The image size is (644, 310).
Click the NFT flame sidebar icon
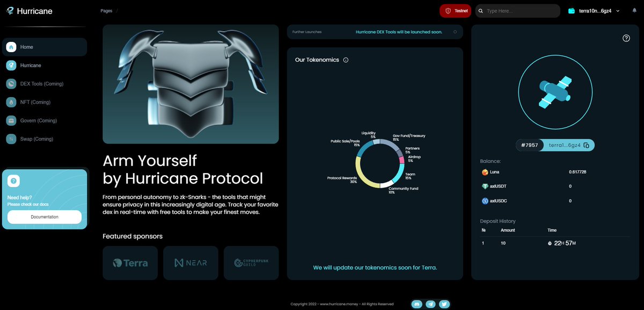(x=11, y=102)
